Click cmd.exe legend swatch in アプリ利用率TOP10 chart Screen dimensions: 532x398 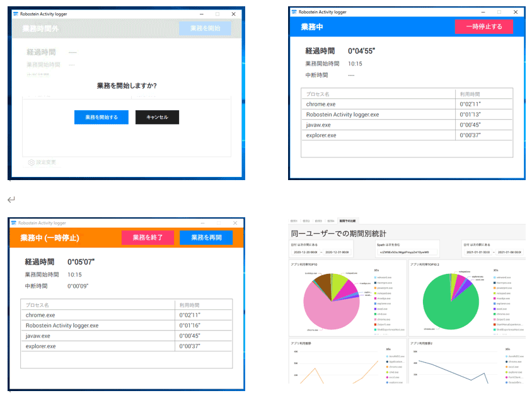coord(375,314)
